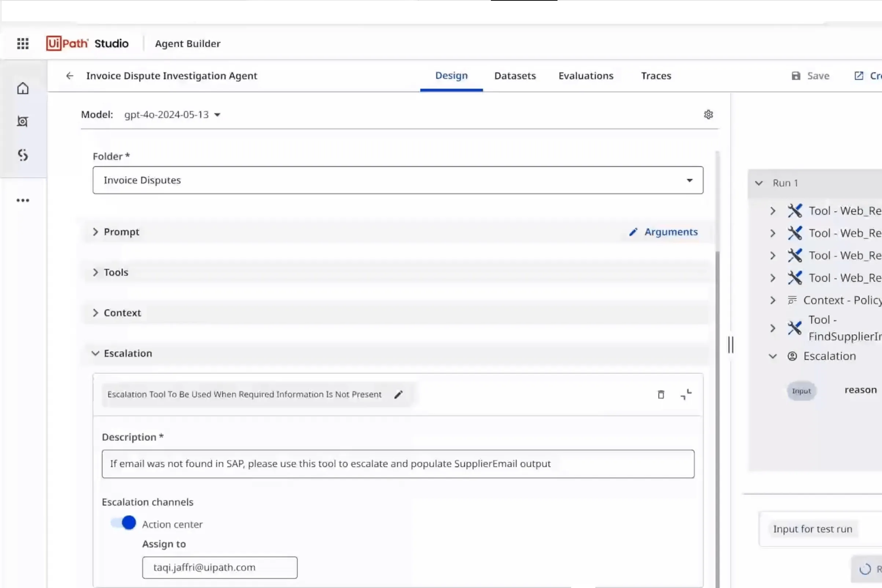Viewport: 882px width, 588px height.
Task: Expand the fourth Tool - Web_Re row
Action: pyautogui.click(x=772, y=278)
